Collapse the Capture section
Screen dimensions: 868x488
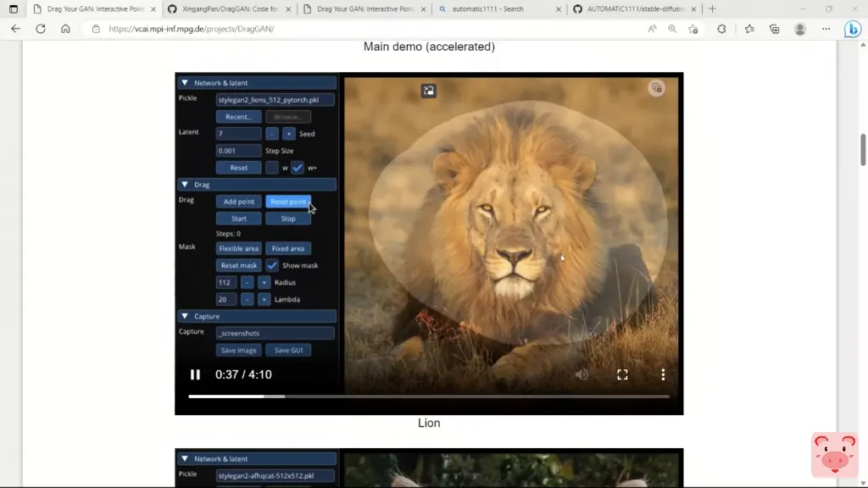pyautogui.click(x=185, y=316)
